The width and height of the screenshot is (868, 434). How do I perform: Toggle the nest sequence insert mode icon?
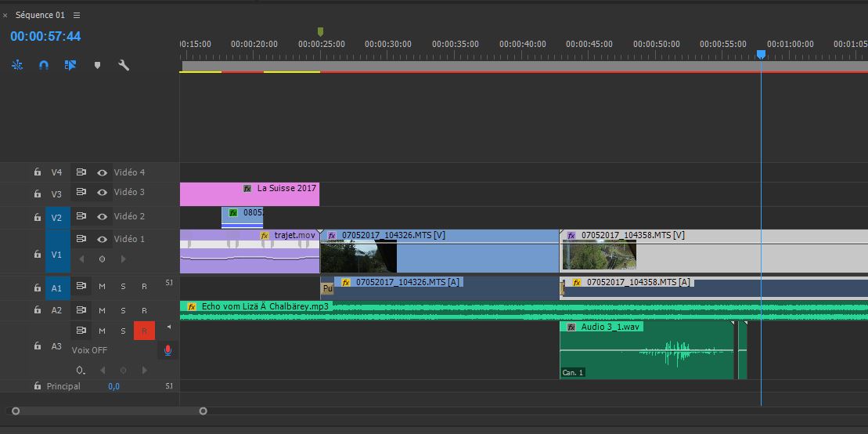17,66
